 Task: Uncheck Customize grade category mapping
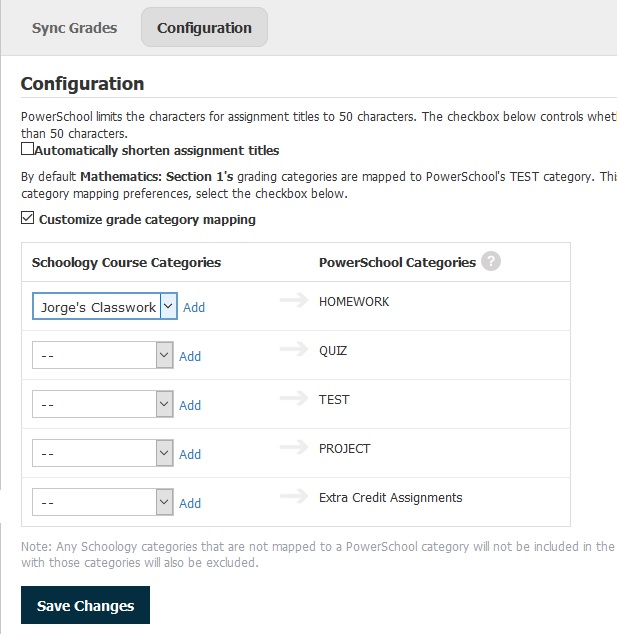[x=27, y=219]
